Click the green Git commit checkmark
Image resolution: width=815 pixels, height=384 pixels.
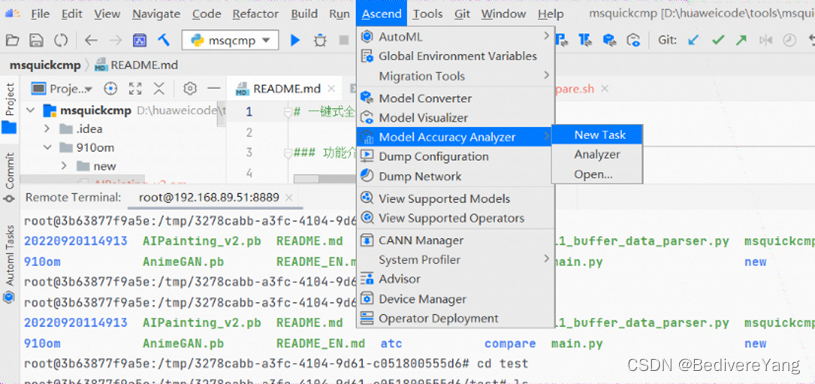[x=718, y=40]
